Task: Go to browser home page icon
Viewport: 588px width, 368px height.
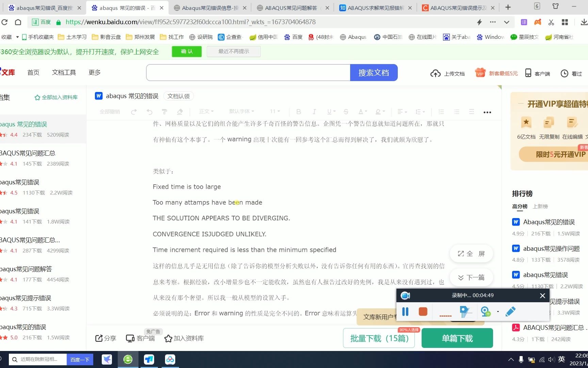Action: (18, 22)
